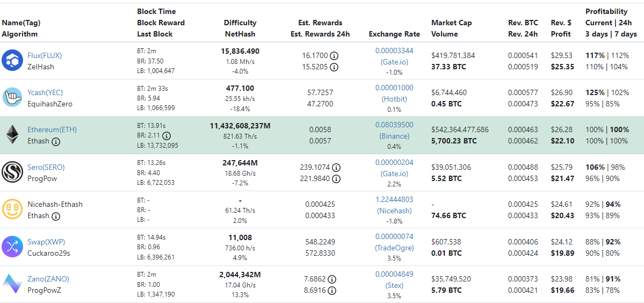Open Swap exchange rate 0.00000074 link
This screenshot has width=644, height=303.
394,236
